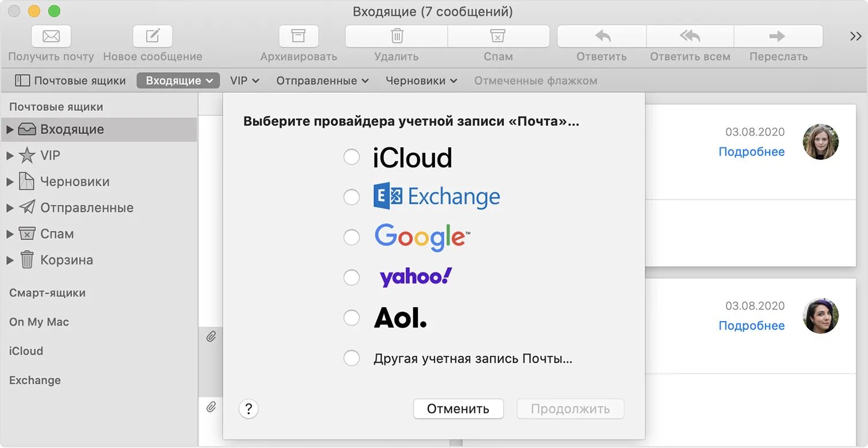868x448 pixels.
Task: Click the yahoo! logo in provider list
Action: pyautogui.click(x=416, y=277)
